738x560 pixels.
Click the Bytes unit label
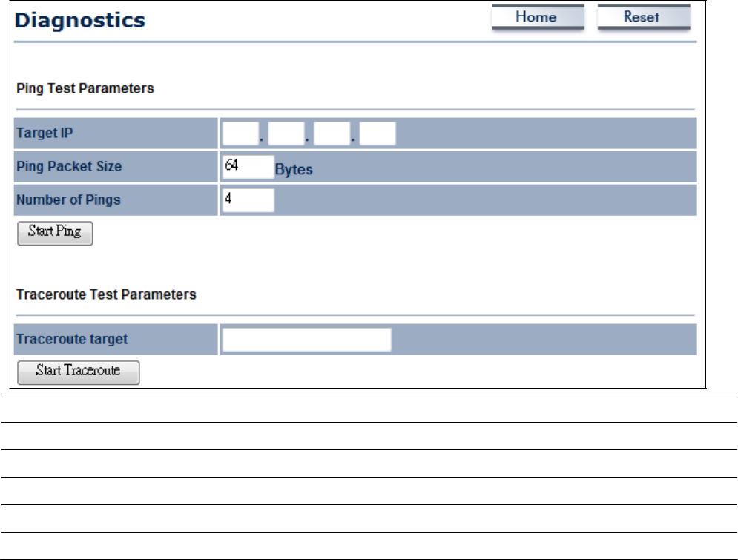click(294, 170)
